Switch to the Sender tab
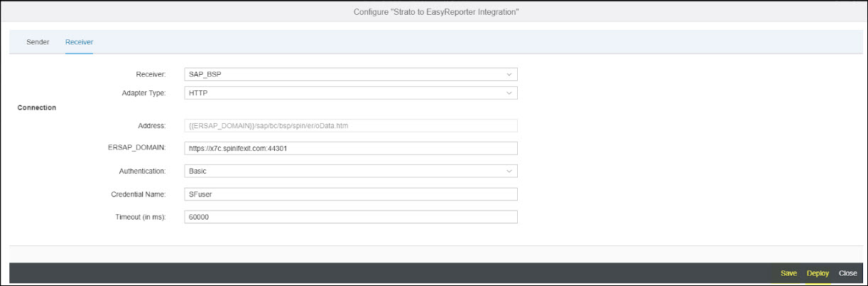The height and width of the screenshot is (286, 868). pos(38,42)
